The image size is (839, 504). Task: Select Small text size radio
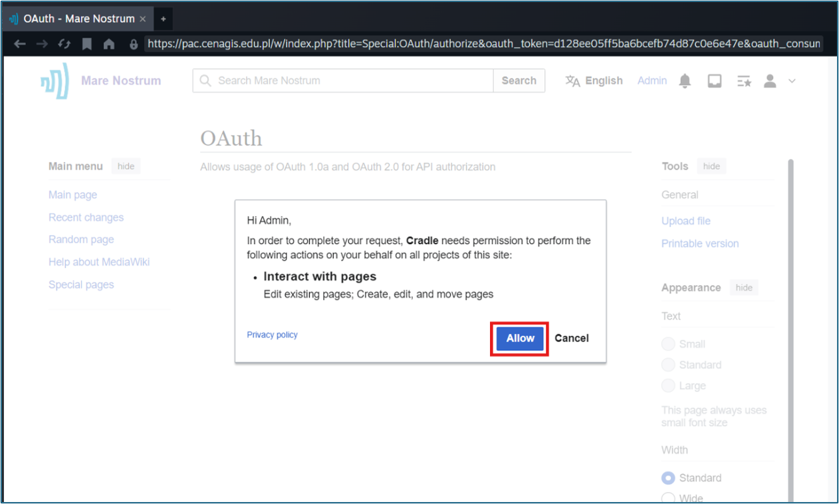coord(668,344)
